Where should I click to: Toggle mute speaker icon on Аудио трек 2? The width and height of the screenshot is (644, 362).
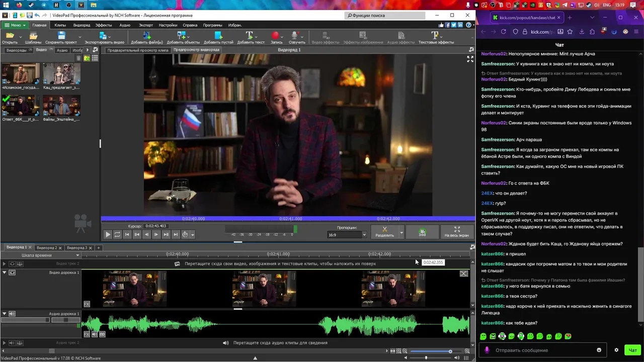coord(12,343)
